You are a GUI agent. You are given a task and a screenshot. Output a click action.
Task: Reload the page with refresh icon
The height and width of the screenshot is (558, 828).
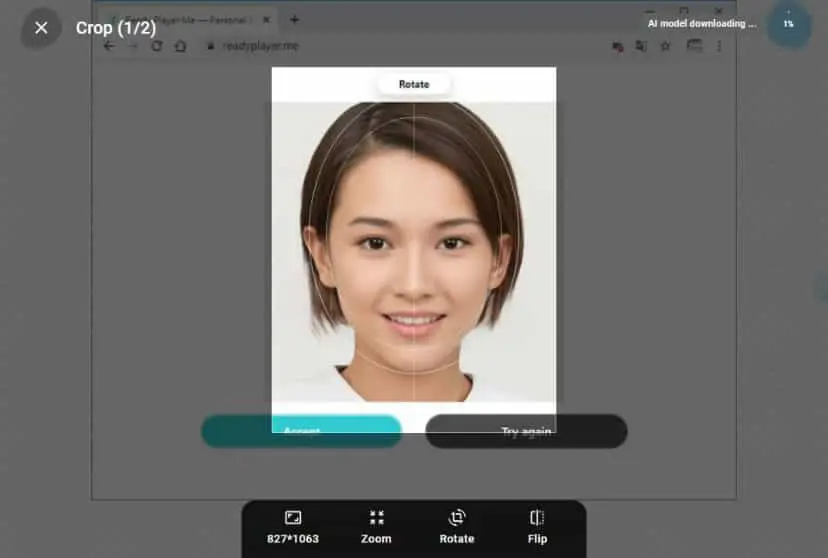coord(157,46)
